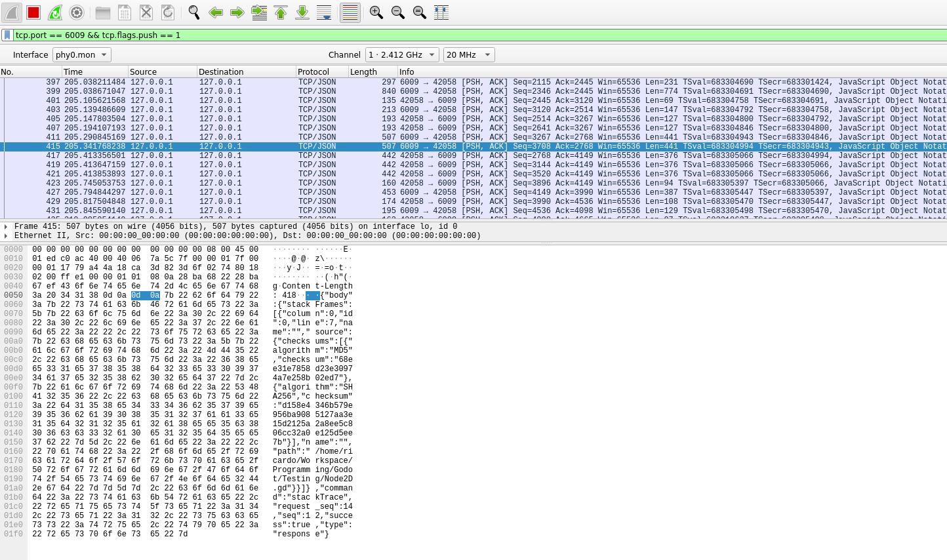Image resolution: width=947 pixels, height=560 pixels.
Task: Select packet number 421
Action: pos(473,174)
